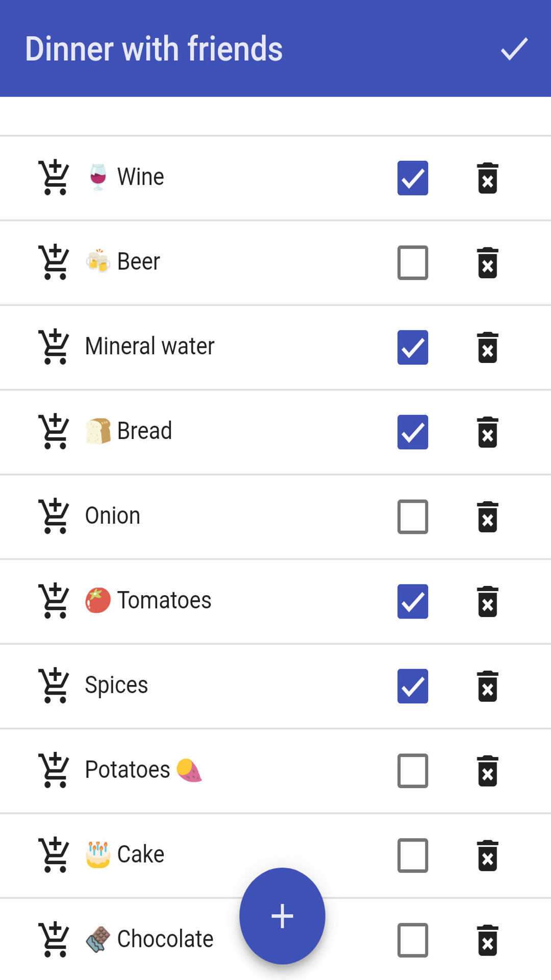The height and width of the screenshot is (980, 551).
Task: Confirm the list with the header checkmark
Action: [514, 49]
